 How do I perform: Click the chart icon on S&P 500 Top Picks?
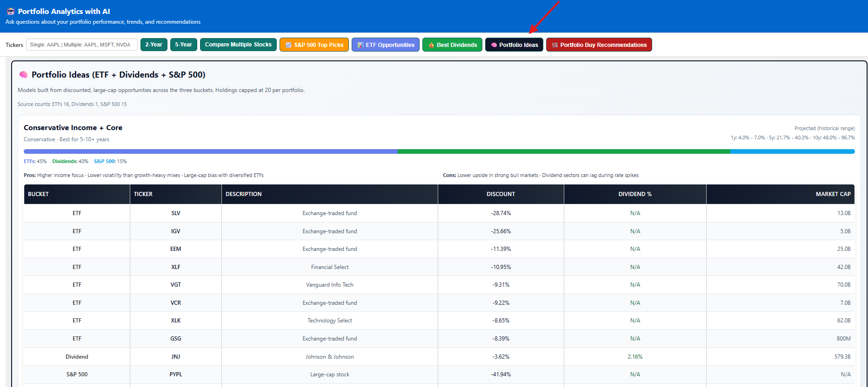click(x=288, y=45)
